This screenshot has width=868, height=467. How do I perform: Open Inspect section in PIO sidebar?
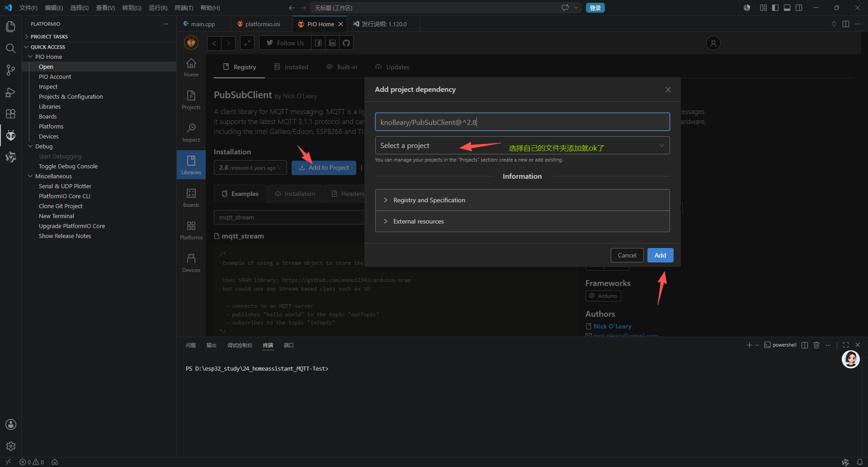point(191,133)
